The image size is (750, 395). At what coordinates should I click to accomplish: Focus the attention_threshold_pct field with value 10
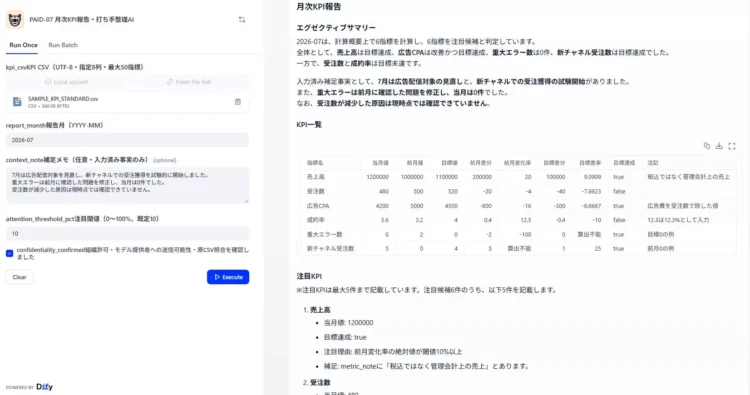pos(127,233)
